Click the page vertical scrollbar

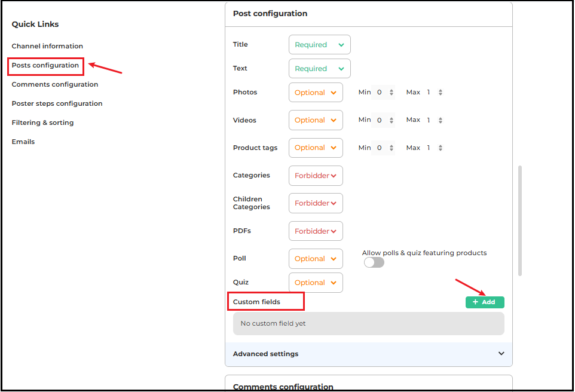click(519, 220)
